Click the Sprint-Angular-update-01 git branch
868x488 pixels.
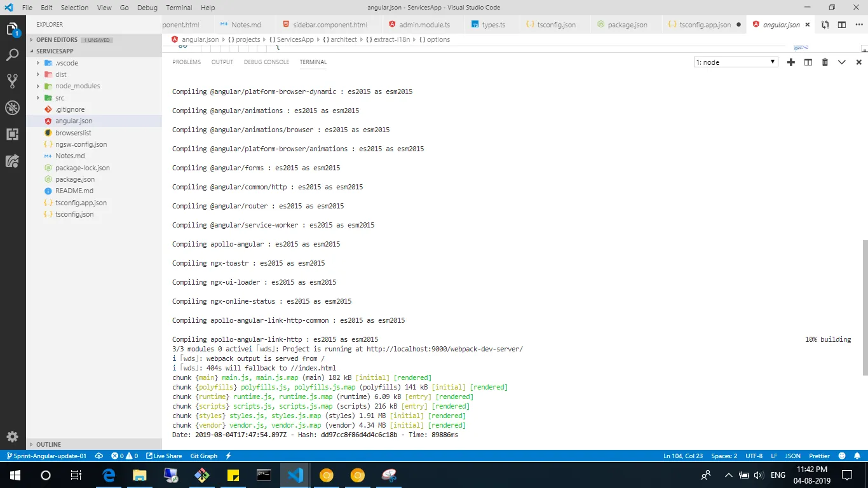[46, 456]
